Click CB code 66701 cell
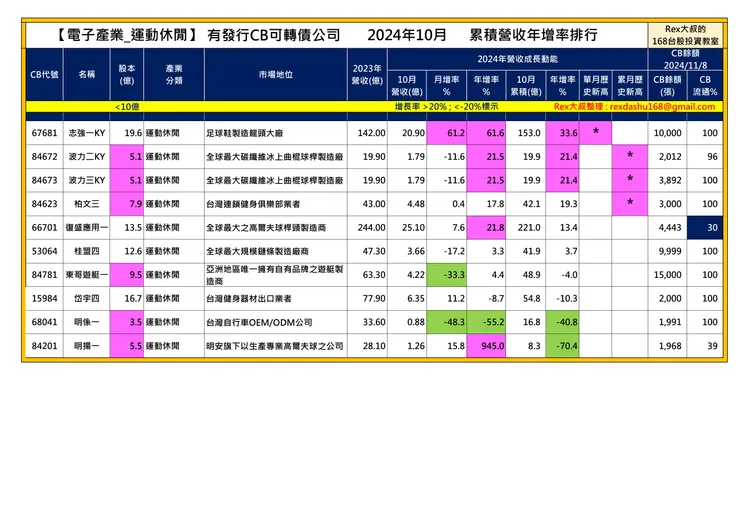Screen dimensions: 740x523 click(44, 228)
